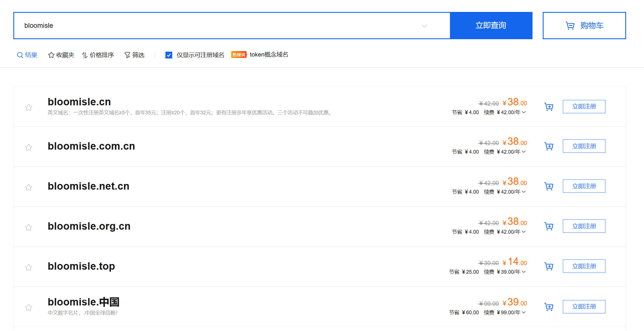Click the 立即查询 search button
Image resolution: width=644 pixels, height=331 pixels.
(x=491, y=26)
